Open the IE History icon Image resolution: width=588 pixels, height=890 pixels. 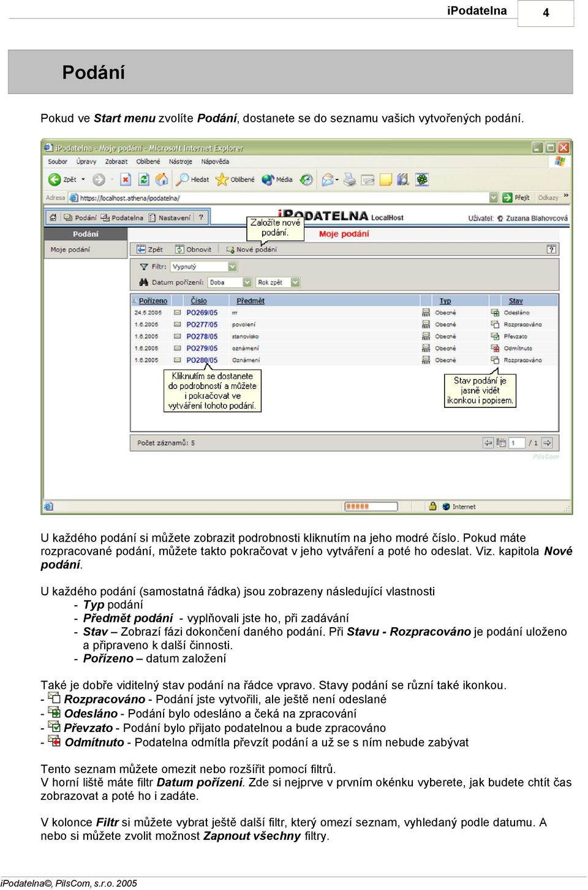click(306, 179)
